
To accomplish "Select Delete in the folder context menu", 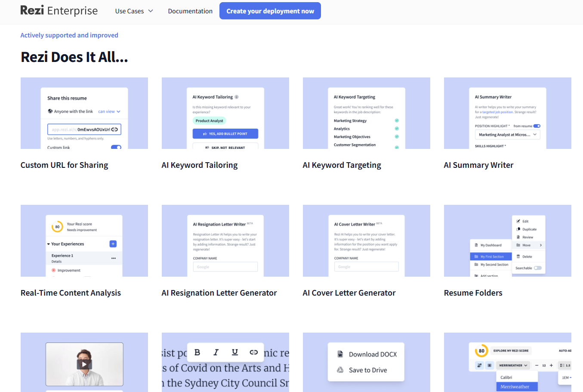I will (524, 256).
